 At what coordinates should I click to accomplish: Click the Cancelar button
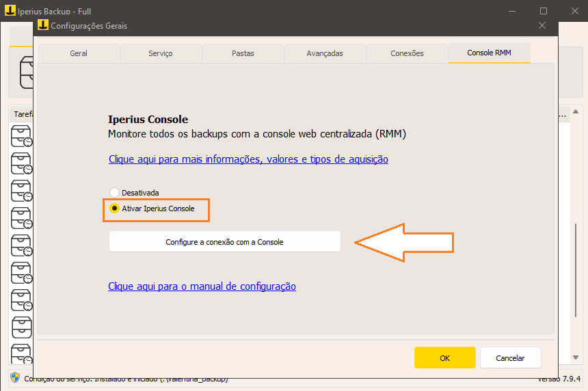click(510, 358)
